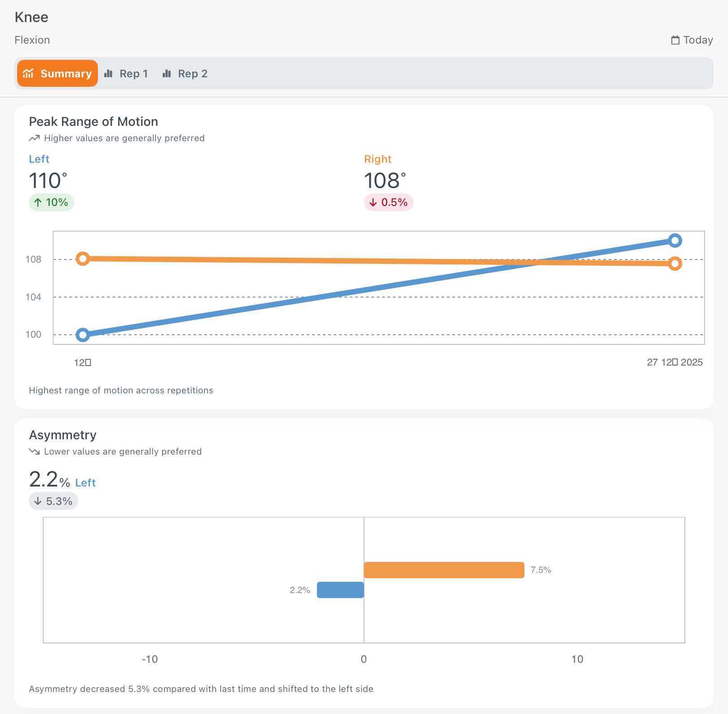Click the -10 x-axis label
The height and width of the screenshot is (714, 728).
(x=150, y=660)
